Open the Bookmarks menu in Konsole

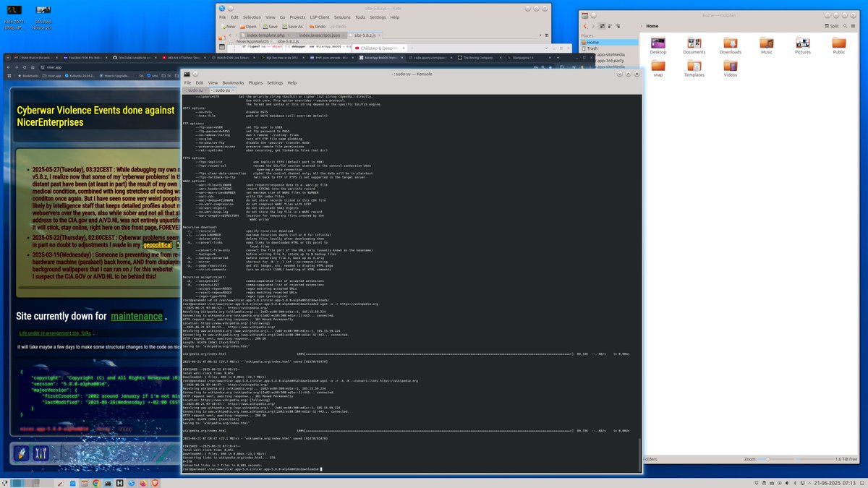point(233,82)
